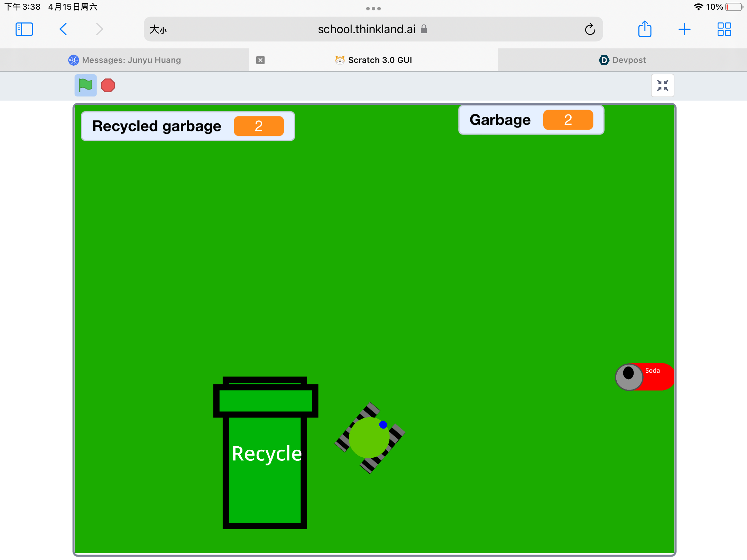
Task: Add a new browser tab
Action: pos(684,29)
